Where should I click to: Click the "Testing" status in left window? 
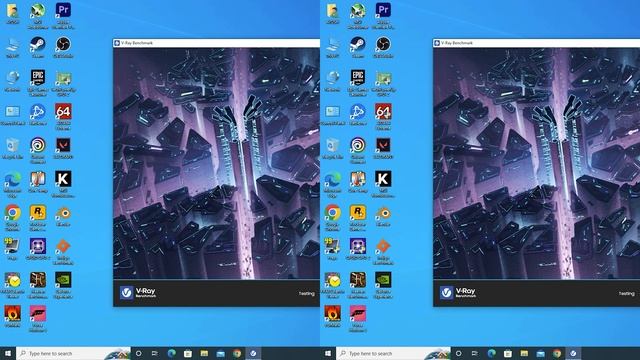point(307,293)
